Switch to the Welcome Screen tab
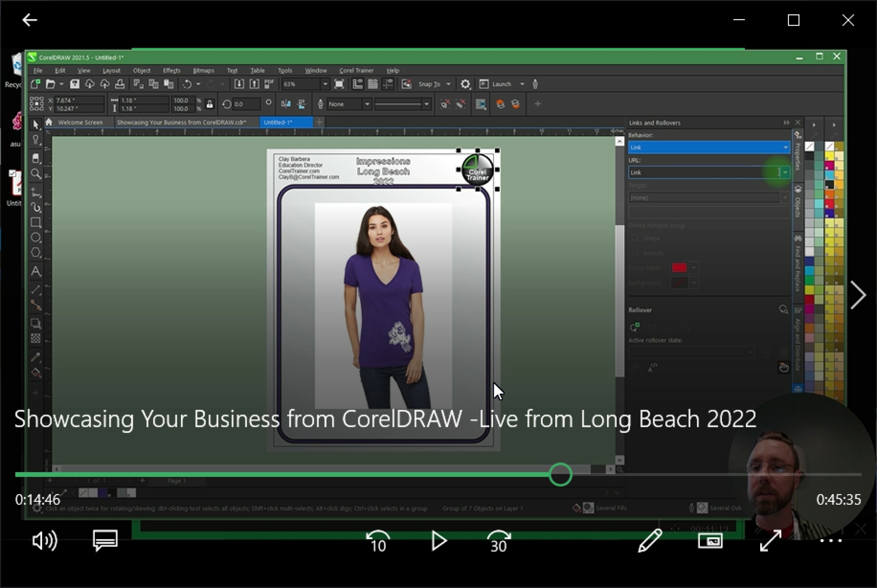The height and width of the screenshot is (588, 877). point(80,122)
